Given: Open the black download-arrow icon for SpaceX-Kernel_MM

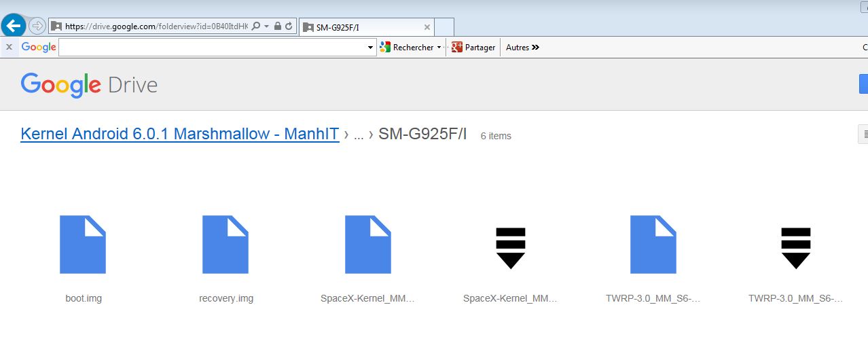Looking at the screenshot, I should (511, 248).
